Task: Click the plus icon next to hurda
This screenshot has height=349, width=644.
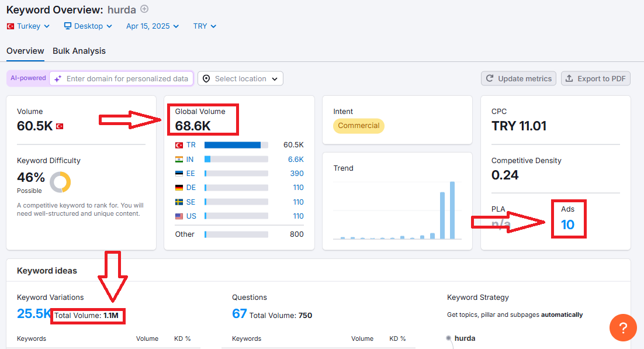Action: (x=144, y=9)
